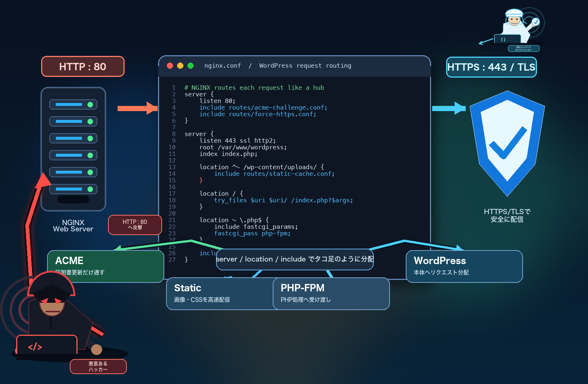This screenshot has width=588, height=384.
Task: Click the 'location ~ \.php$ {' line
Action: tap(234, 220)
